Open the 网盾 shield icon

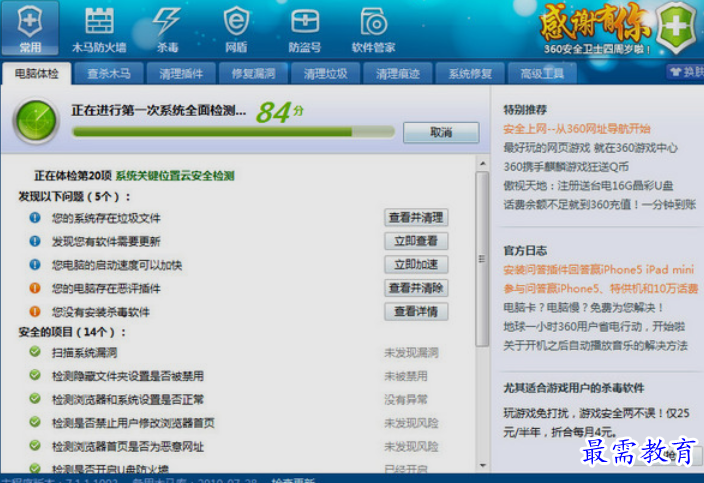coord(236,28)
